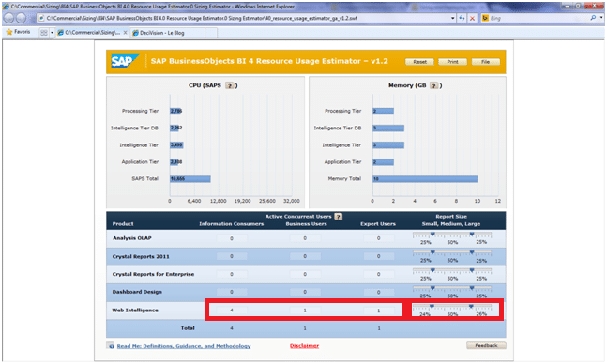Click the browser Forward arrow button
This screenshot has height=364, width=607.
(x=22, y=18)
